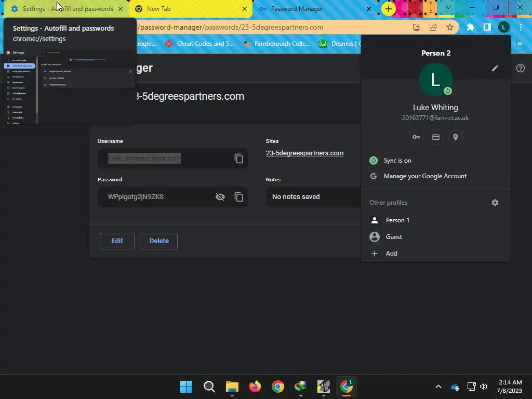Launch Firefox from the taskbar
Viewport: 532px width, 399px height.
pyautogui.click(x=255, y=387)
